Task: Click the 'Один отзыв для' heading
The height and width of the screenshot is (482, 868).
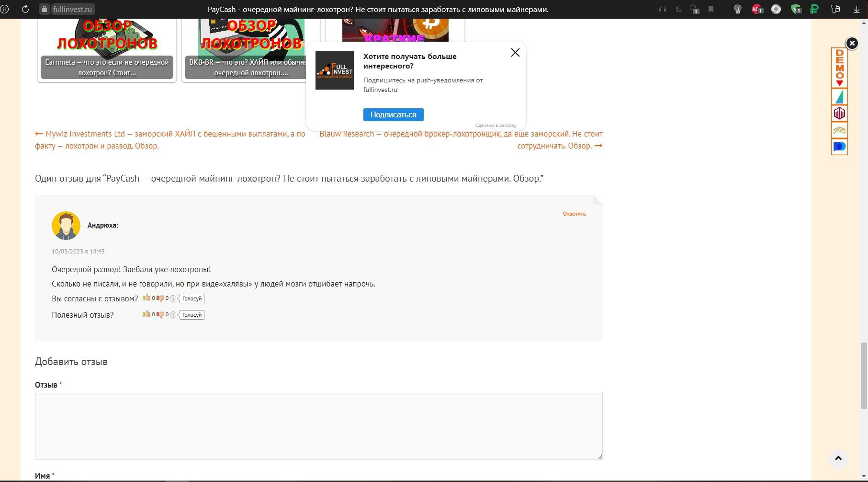Action: pos(289,178)
